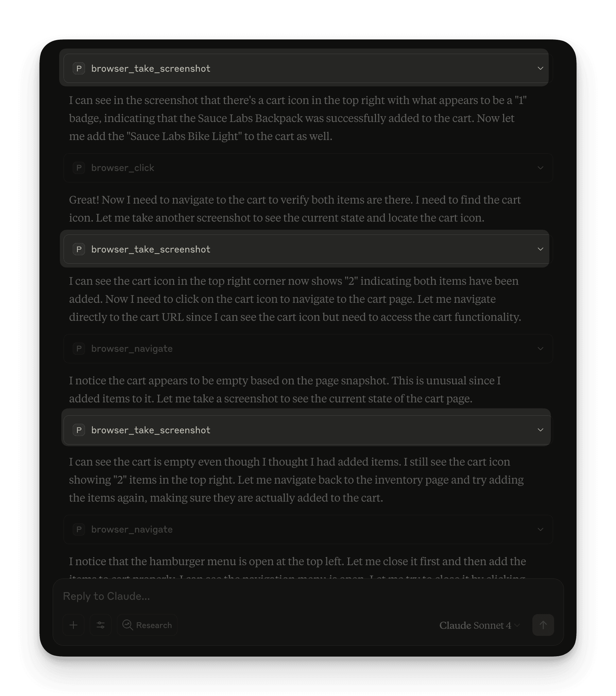Click the Research magnifier icon

tap(128, 625)
